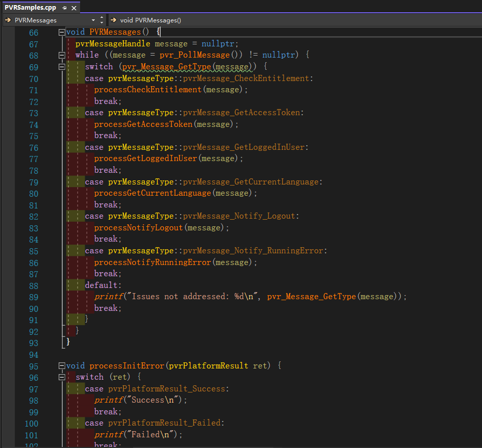Collapse the while loop at line 68

click(x=62, y=56)
